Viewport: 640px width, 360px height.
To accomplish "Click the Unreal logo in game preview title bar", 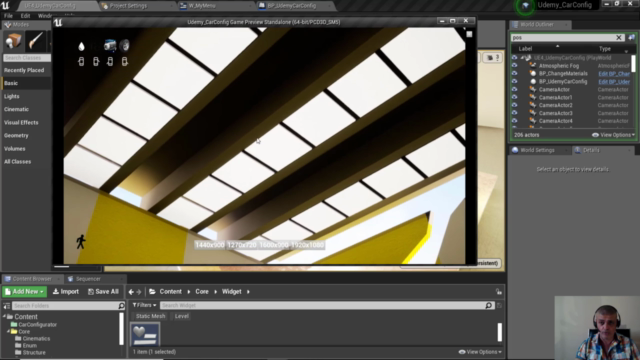I will point(58,22).
